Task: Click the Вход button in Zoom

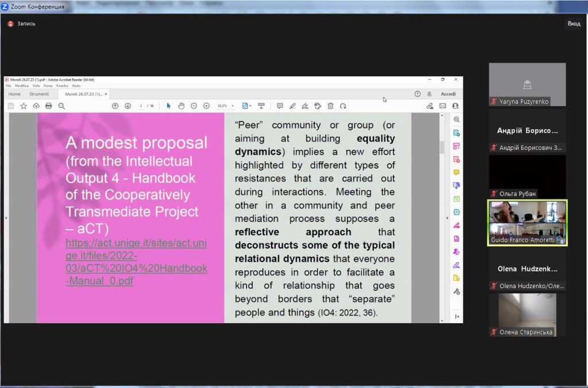Action: pos(574,24)
